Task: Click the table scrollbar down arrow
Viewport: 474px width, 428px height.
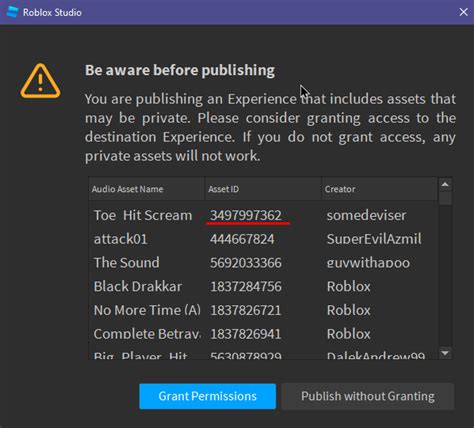Action: pyautogui.click(x=445, y=352)
